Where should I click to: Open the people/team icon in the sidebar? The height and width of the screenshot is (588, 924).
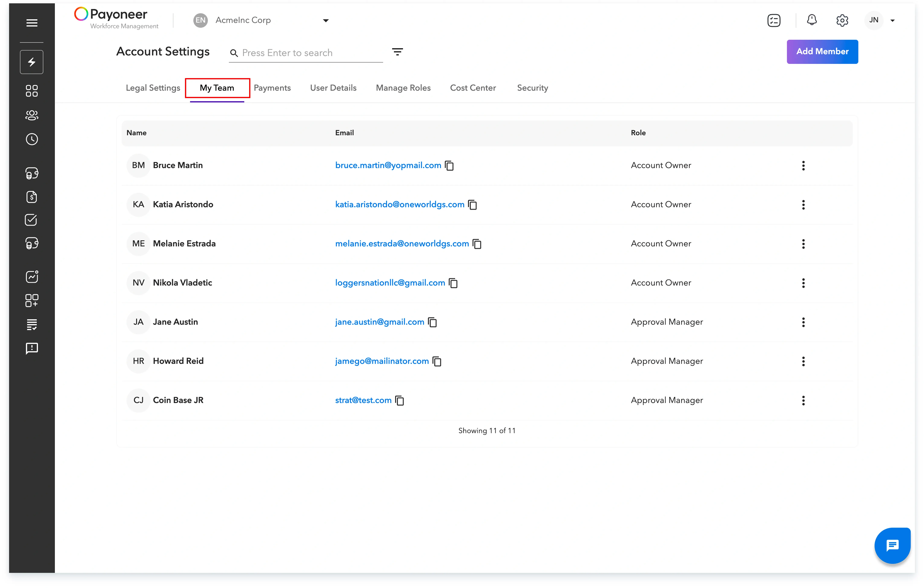coord(32,115)
